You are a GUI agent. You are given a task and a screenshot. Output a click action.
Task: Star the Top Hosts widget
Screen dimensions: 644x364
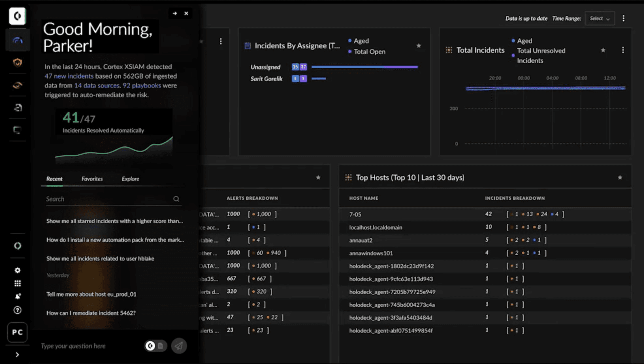620,177
